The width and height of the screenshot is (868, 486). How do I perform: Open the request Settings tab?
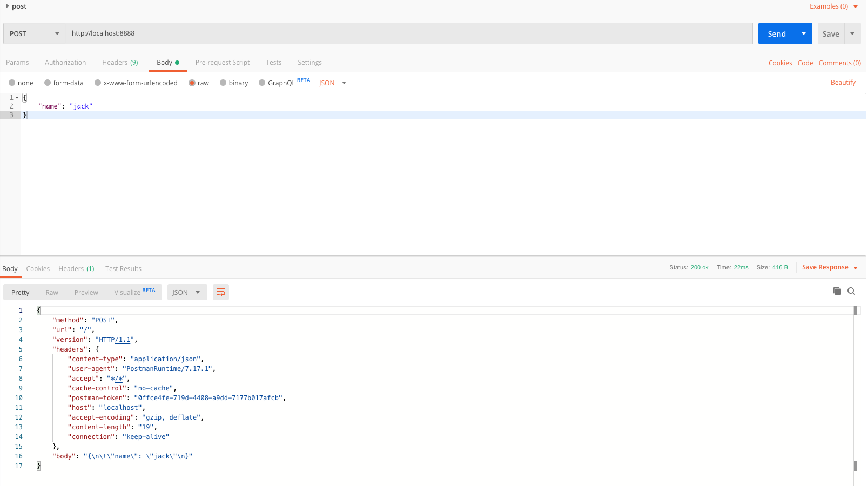309,63
